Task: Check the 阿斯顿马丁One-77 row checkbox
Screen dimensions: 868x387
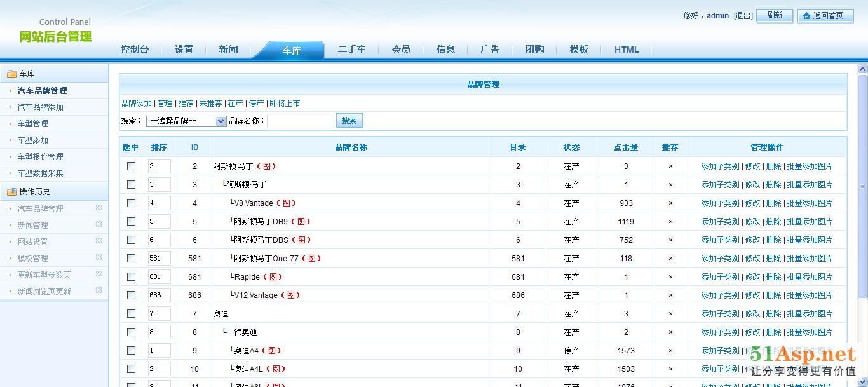Action: (x=131, y=258)
